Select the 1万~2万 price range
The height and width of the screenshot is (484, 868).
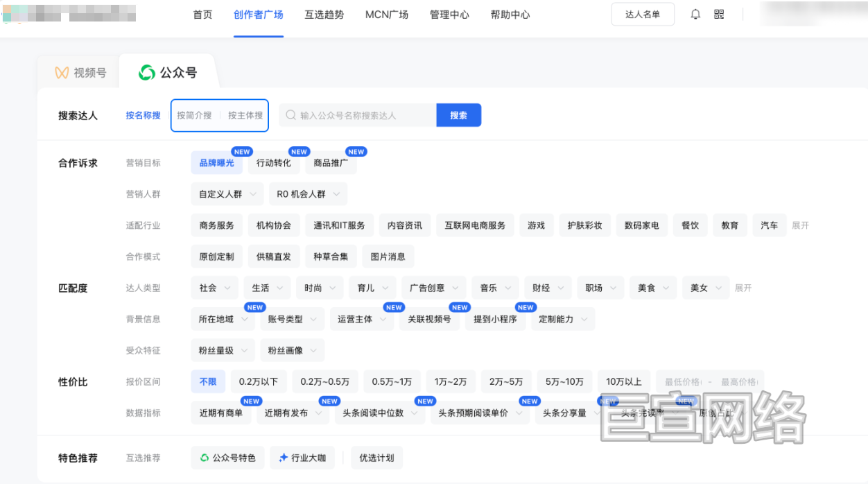coord(451,381)
